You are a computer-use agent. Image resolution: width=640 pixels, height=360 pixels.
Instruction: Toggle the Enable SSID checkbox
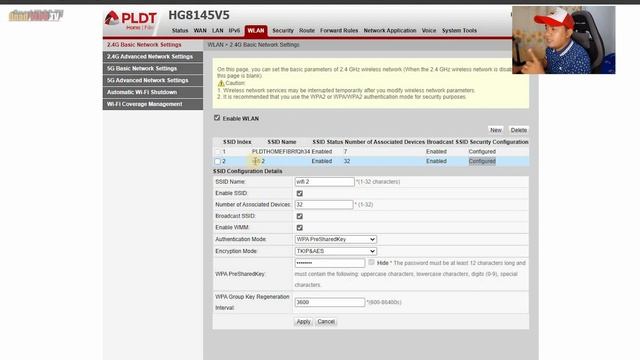tap(300, 193)
